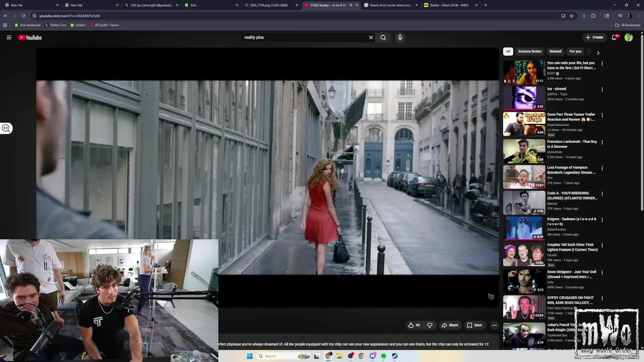Open the YouTube guide hamburger menu
Viewport: 644px width, 362px height.
point(9,37)
